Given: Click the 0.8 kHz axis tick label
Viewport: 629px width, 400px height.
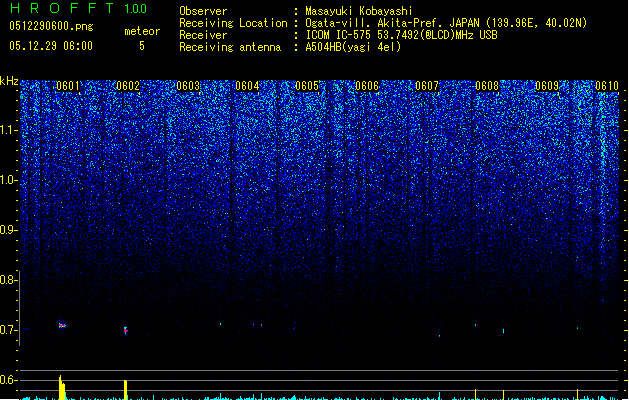Looking at the screenshot, I should pyautogui.click(x=8, y=280).
